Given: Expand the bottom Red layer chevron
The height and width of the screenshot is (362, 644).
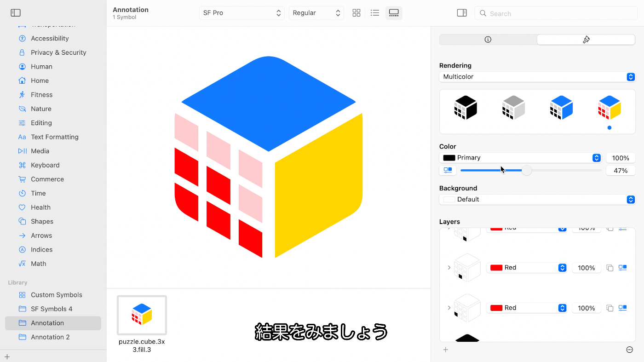Looking at the screenshot, I should 449,308.
